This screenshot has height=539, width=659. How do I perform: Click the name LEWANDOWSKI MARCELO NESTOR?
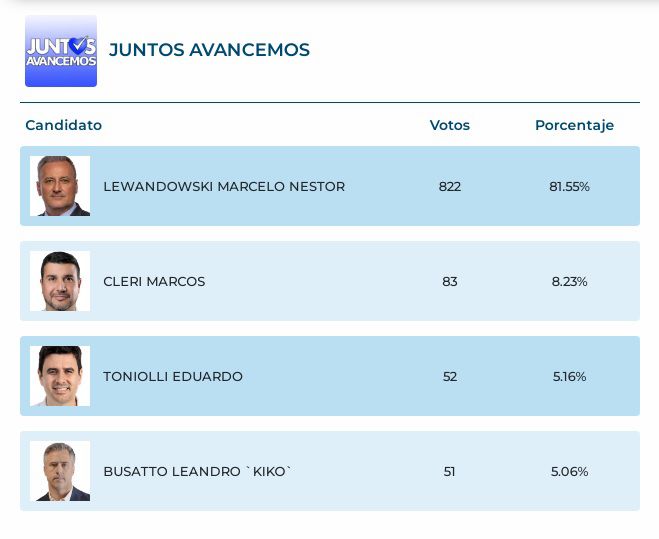click(x=224, y=186)
